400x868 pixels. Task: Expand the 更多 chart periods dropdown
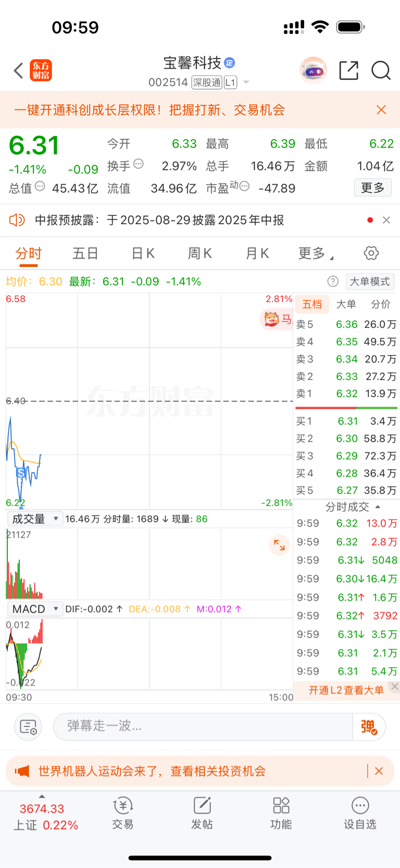[x=316, y=253]
